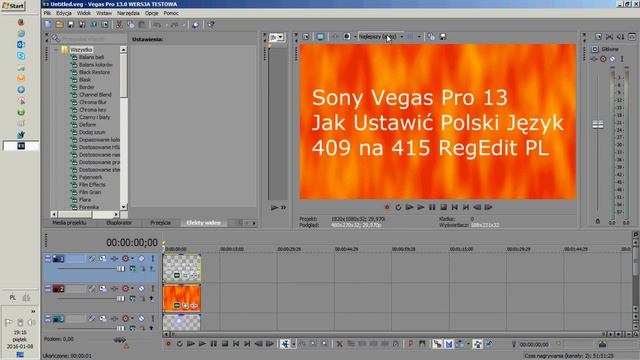Adjust master volume fader
The image size is (640, 360).
pos(598,124)
